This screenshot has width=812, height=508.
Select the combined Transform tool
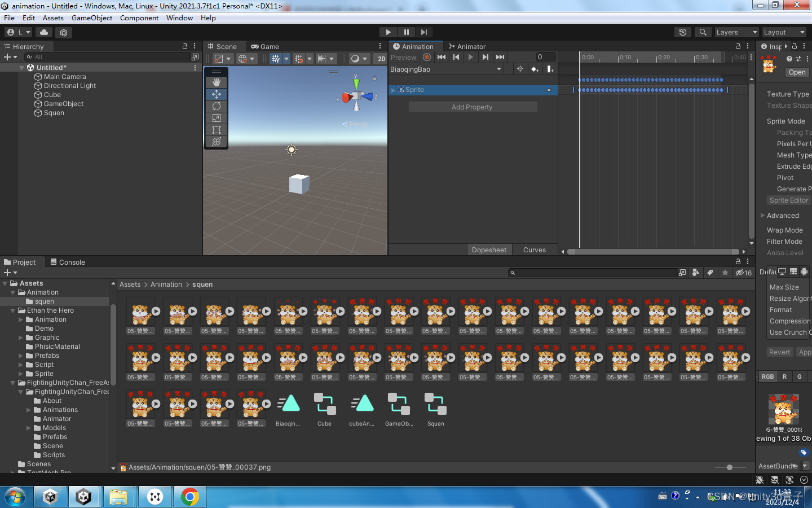click(216, 142)
